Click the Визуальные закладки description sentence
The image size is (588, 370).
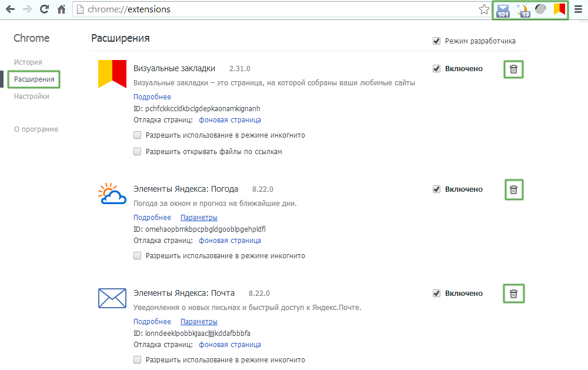point(274,83)
